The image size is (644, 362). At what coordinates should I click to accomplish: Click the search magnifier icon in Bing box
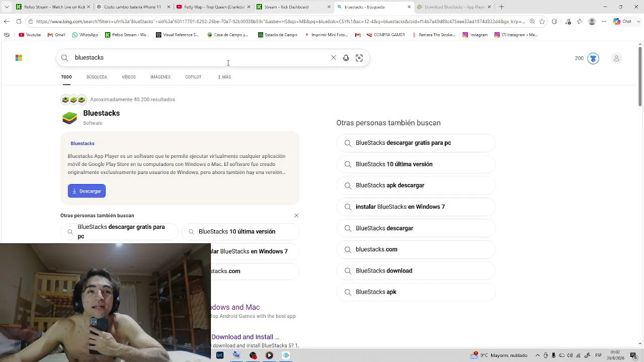[x=64, y=58]
